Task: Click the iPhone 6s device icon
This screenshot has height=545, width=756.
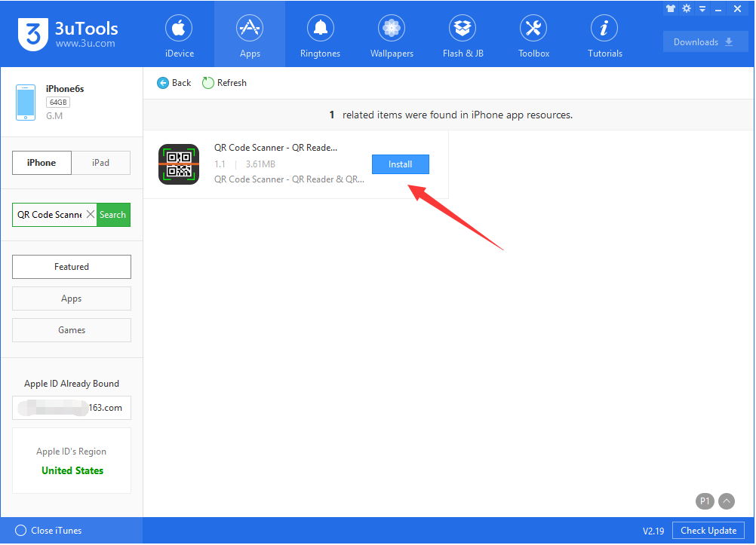Action: pos(26,103)
